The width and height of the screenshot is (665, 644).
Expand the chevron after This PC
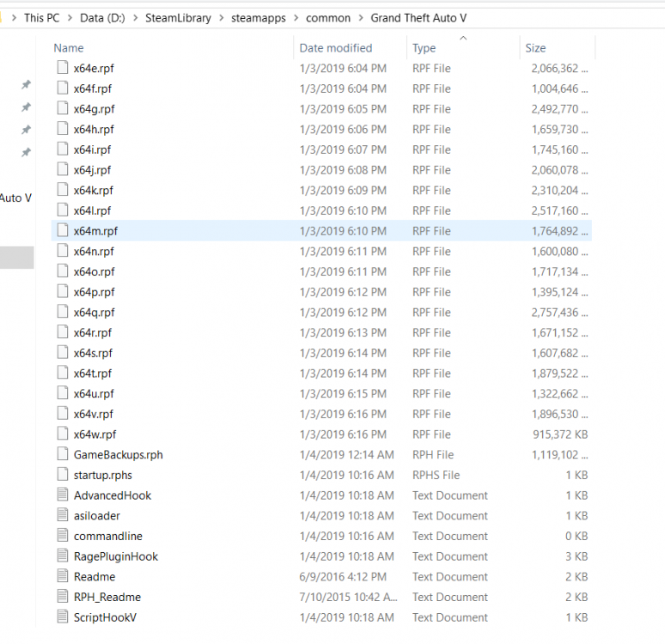70,18
